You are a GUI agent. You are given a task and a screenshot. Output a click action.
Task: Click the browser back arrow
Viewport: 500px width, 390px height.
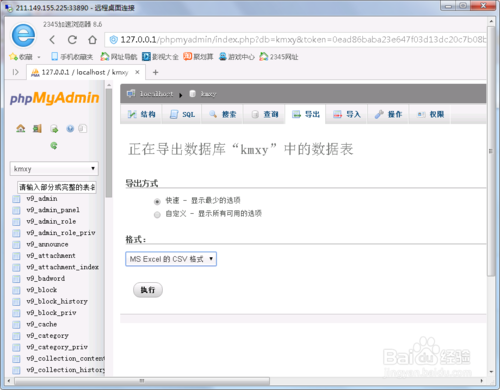point(52,40)
